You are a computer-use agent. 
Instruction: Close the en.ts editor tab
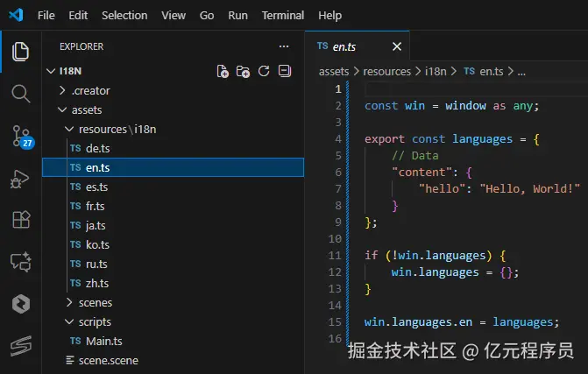point(398,46)
